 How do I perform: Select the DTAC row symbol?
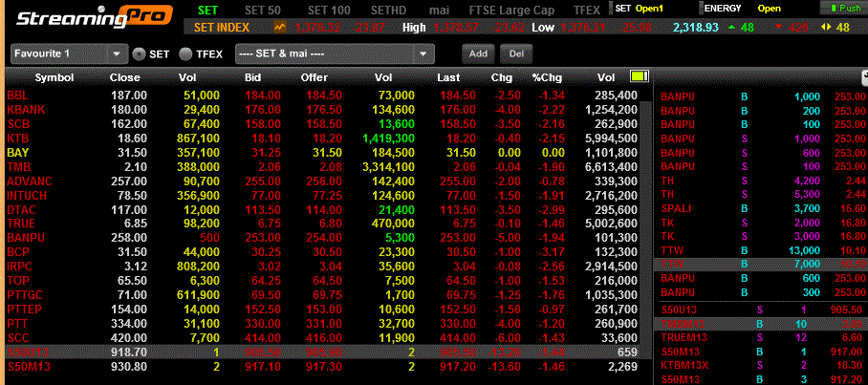tap(21, 210)
